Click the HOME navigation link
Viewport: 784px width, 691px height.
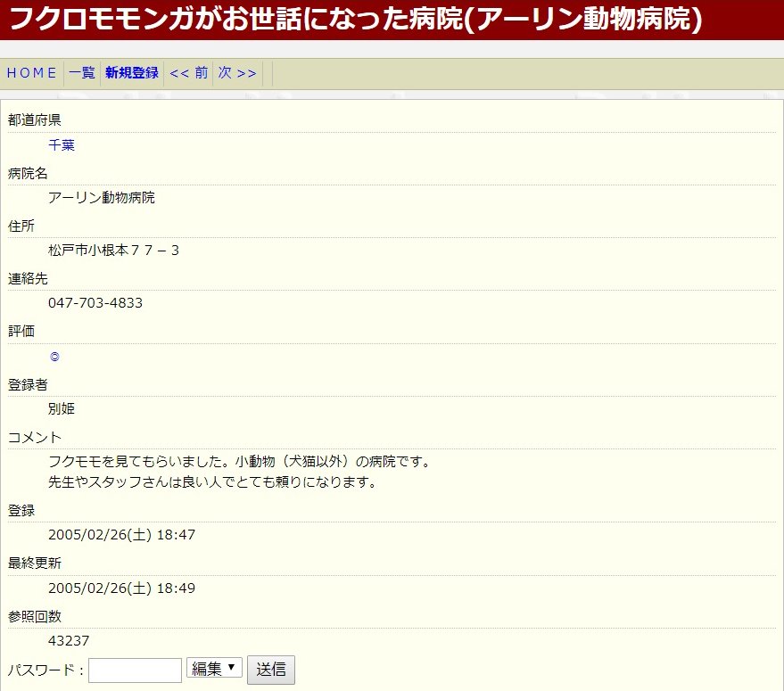tap(31, 73)
